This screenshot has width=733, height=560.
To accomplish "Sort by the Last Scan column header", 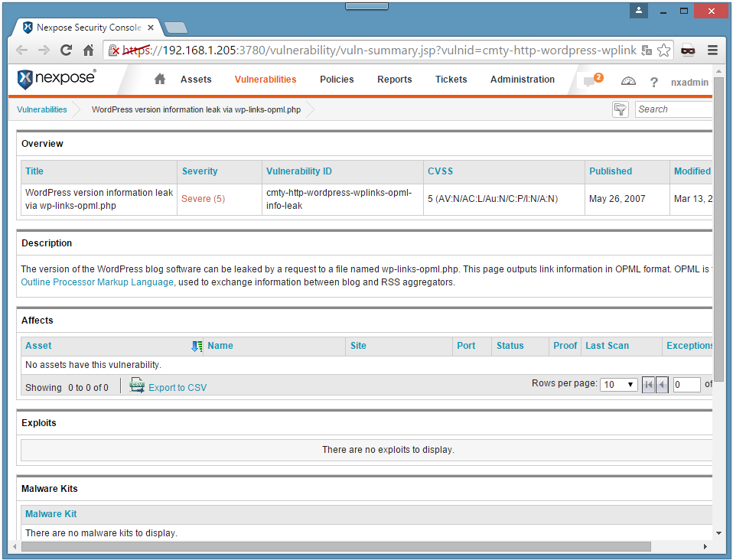I will (x=608, y=346).
